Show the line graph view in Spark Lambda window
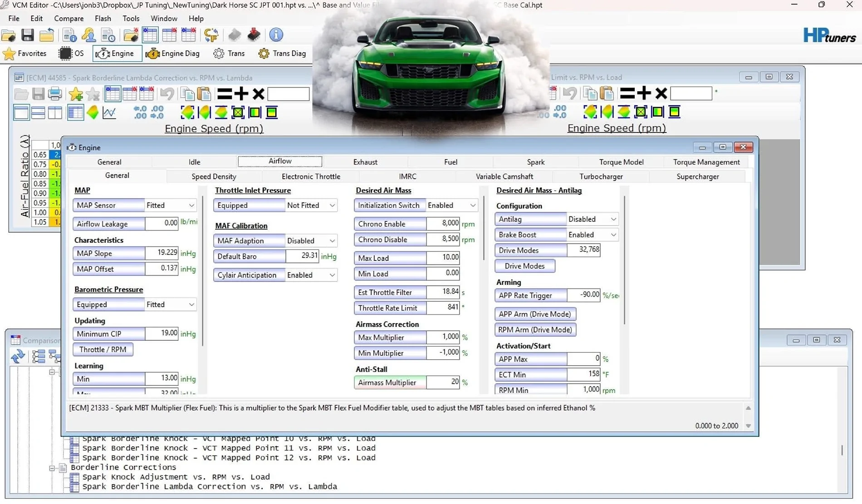Image resolution: width=862 pixels, height=504 pixels. click(109, 113)
